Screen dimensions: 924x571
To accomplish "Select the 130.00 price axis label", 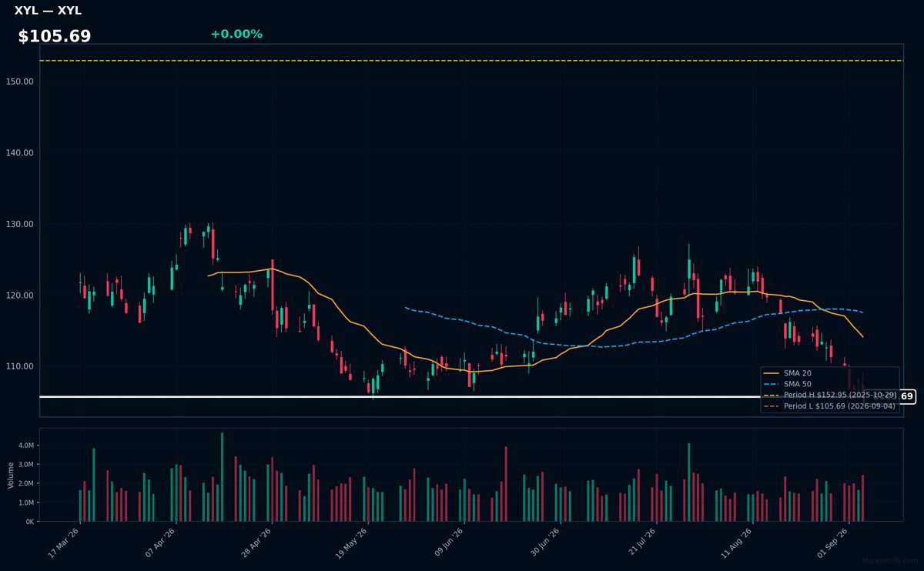I will click(x=19, y=224).
